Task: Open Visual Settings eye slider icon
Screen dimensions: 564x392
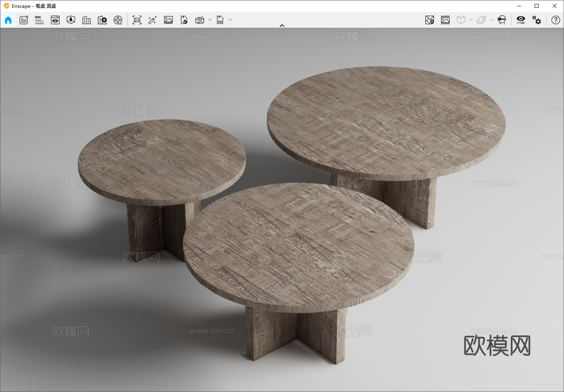Action: 521,20
